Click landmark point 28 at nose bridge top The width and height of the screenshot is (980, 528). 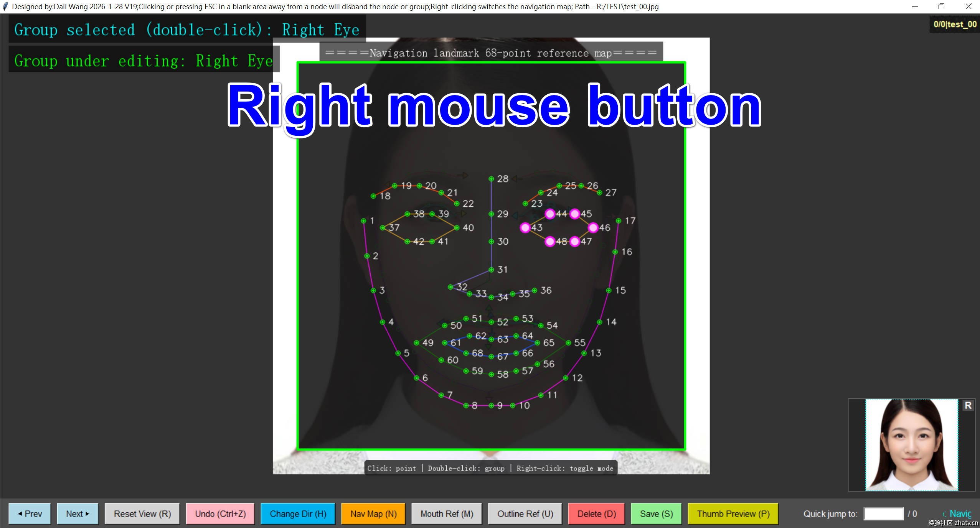tap(491, 179)
